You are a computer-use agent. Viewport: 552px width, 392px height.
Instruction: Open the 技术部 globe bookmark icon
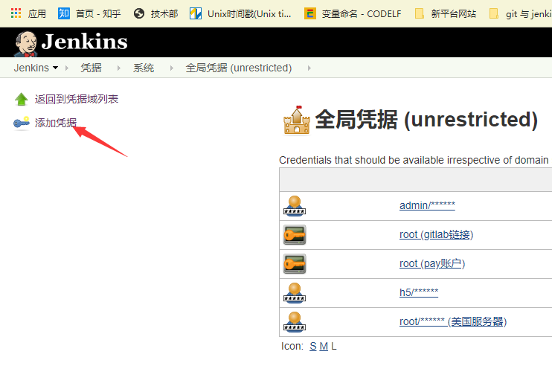pos(139,13)
